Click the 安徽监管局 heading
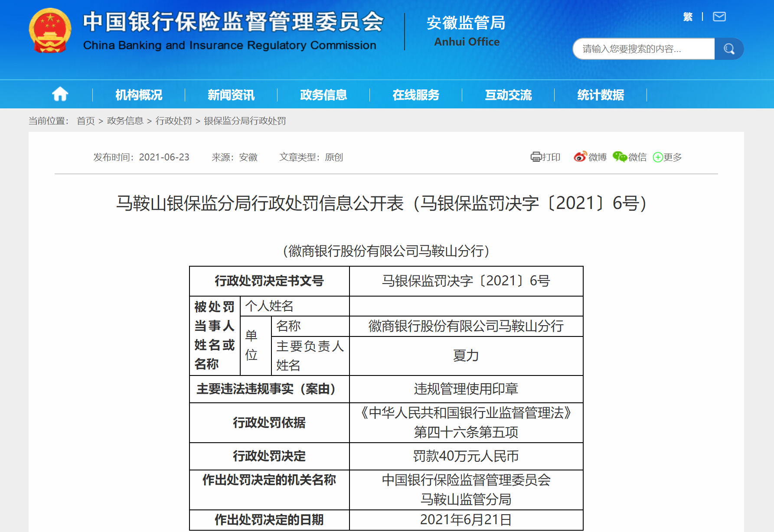The width and height of the screenshot is (774, 532). click(x=466, y=23)
